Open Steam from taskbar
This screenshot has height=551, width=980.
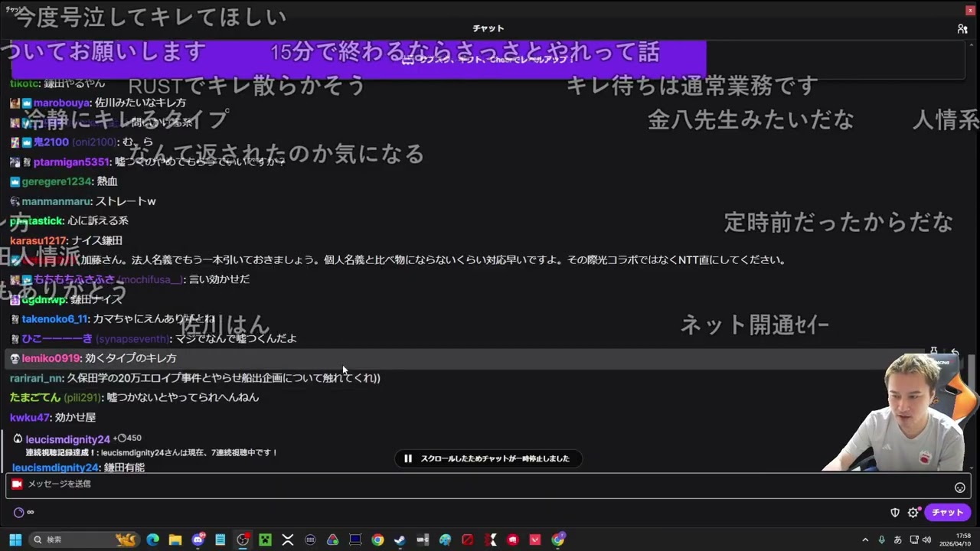[x=400, y=540]
